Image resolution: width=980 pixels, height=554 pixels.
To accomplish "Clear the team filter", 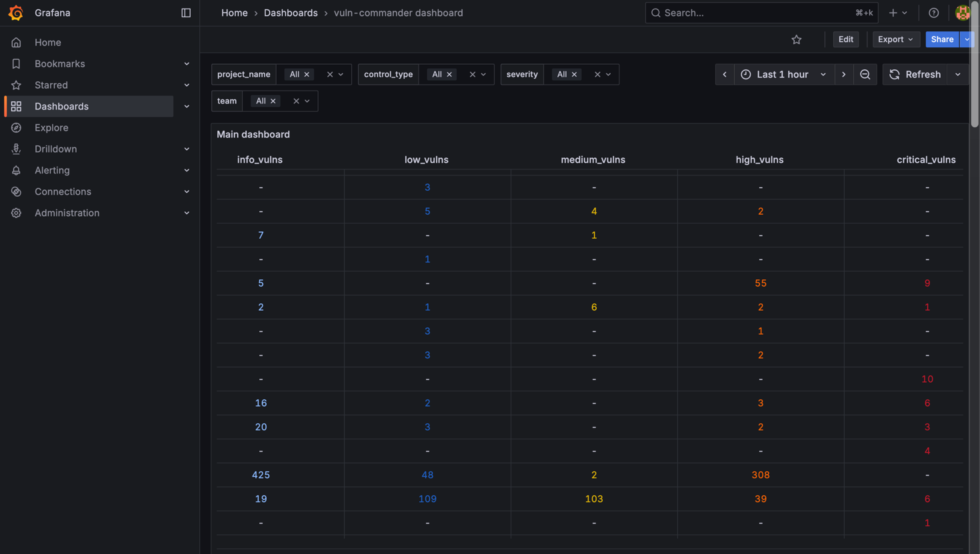I will pos(296,101).
